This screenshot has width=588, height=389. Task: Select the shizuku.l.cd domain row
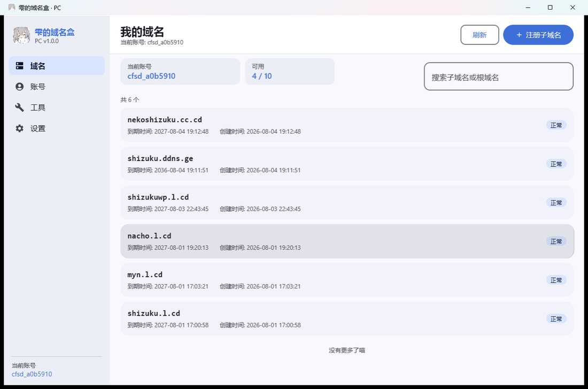point(347,318)
